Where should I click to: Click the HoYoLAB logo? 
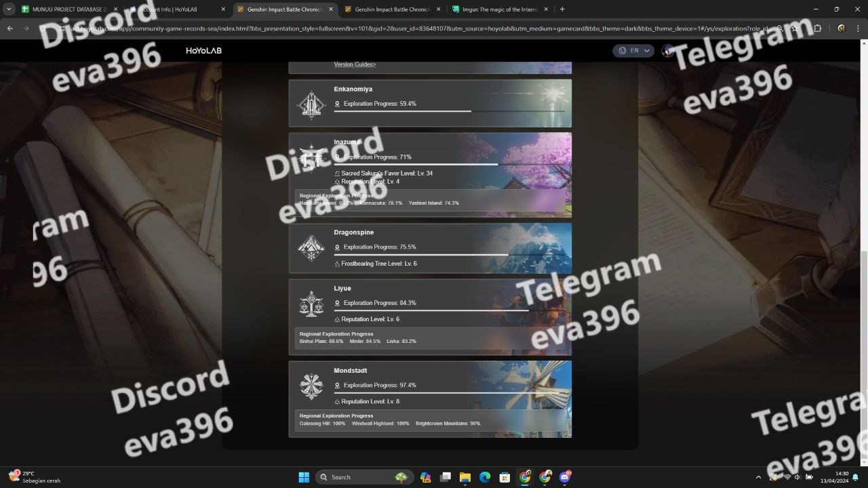point(204,51)
